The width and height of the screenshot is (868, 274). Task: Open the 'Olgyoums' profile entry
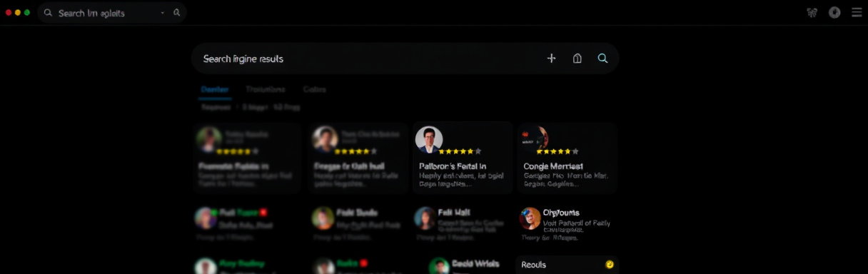coord(561,213)
